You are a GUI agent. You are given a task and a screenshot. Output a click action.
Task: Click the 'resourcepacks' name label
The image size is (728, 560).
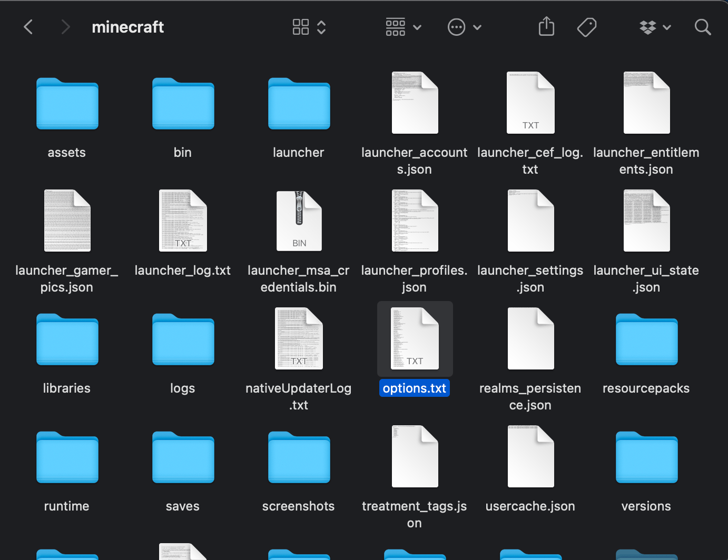(646, 388)
